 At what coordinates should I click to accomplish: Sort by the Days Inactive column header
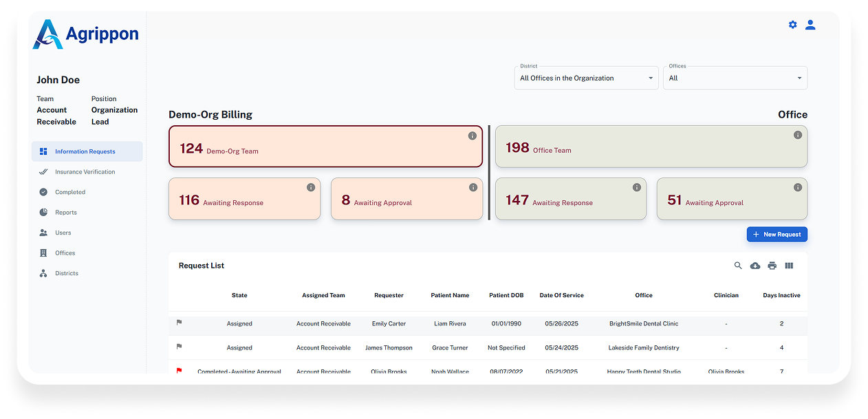(781, 295)
